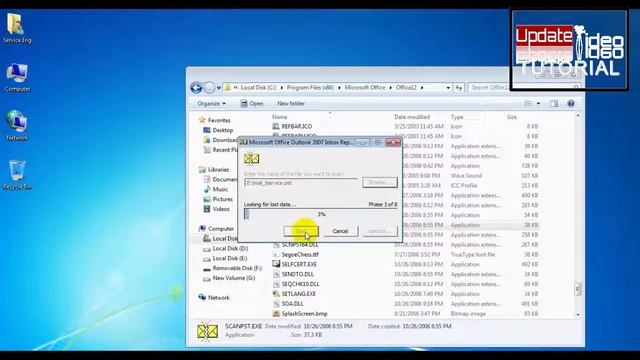Sort files by Size column header
Screen dimensions: 640x360
(x=512, y=117)
